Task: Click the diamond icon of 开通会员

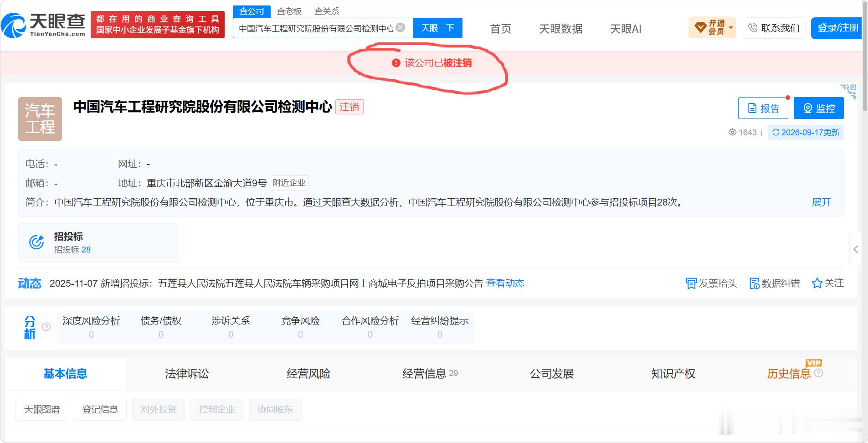Action: pyautogui.click(x=700, y=28)
